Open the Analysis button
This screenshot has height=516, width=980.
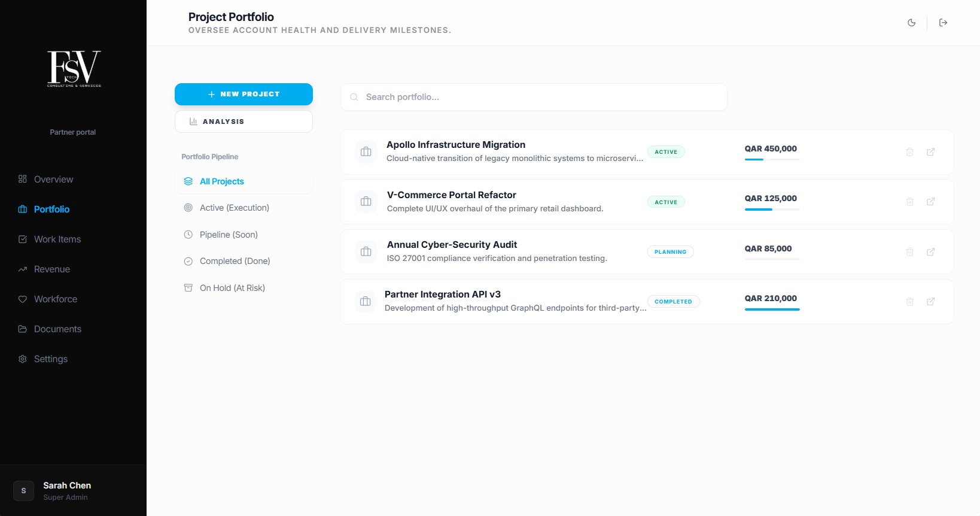[244, 122]
